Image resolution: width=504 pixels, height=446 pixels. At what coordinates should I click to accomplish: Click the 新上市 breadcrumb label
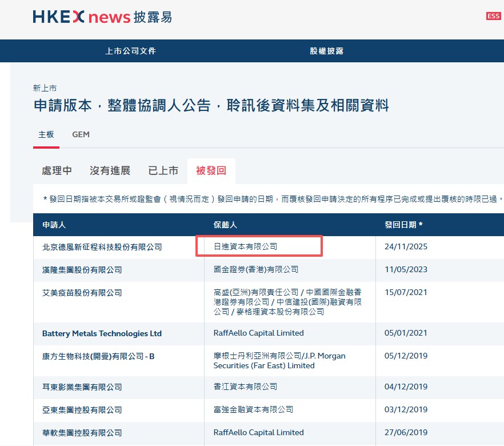click(45, 88)
